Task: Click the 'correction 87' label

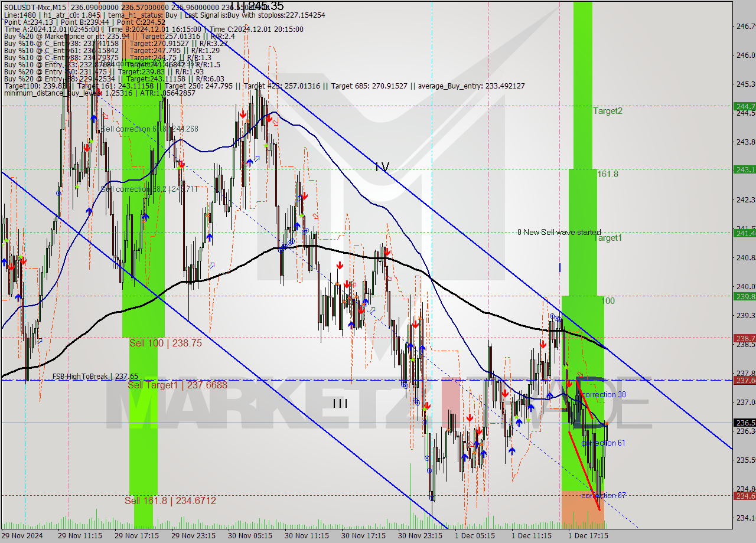Action: [x=603, y=495]
